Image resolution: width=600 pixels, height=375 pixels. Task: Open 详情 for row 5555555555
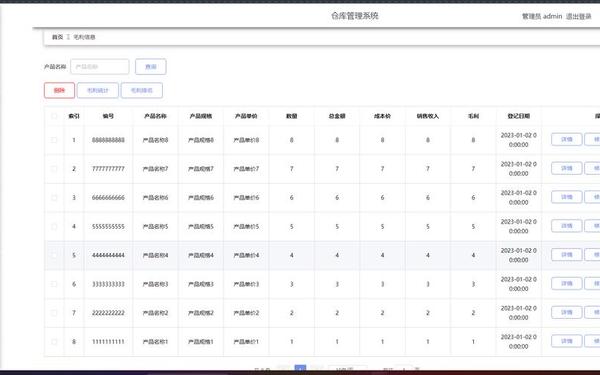point(567,226)
